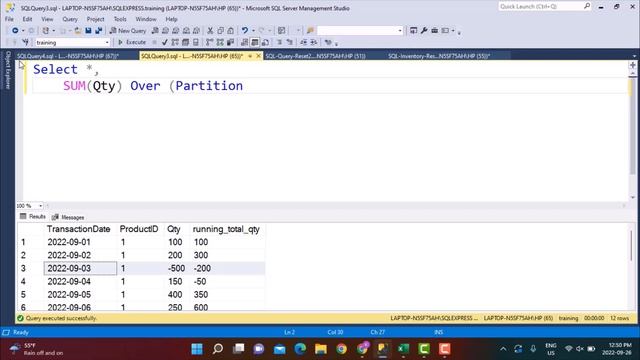The width and height of the screenshot is (640, 360).
Task: Click the Display Estimated Execution Plan icon
Action: point(175,42)
